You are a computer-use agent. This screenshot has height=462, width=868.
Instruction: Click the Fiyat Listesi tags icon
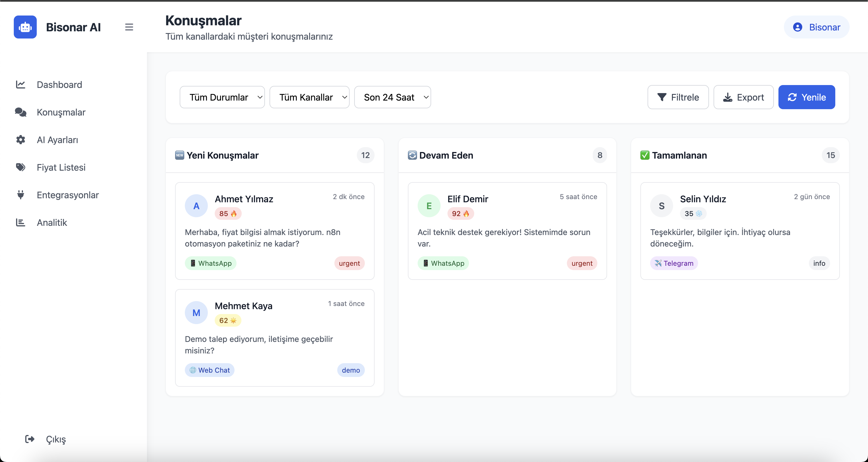tap(21, 167)
